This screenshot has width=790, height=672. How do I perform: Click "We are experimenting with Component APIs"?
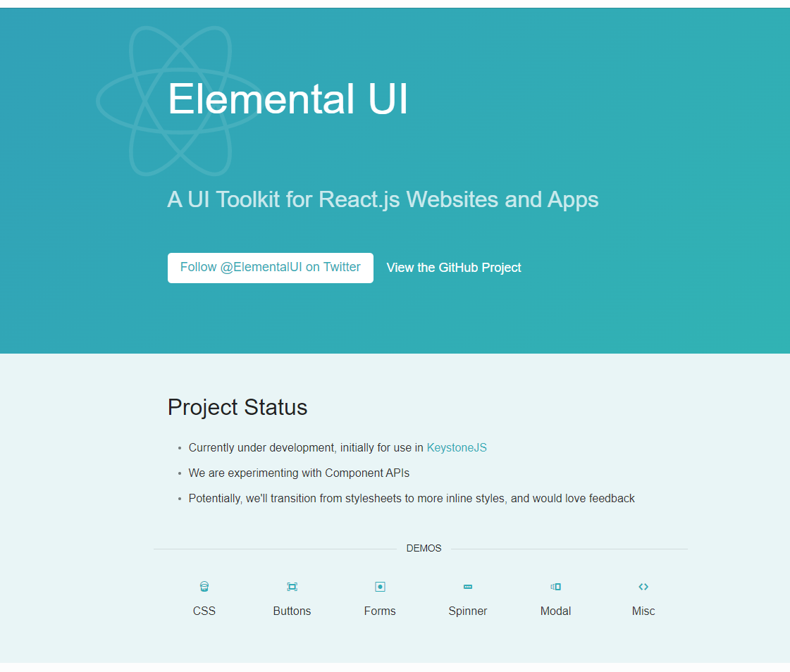pyautogui.click(x=299, y=473)
